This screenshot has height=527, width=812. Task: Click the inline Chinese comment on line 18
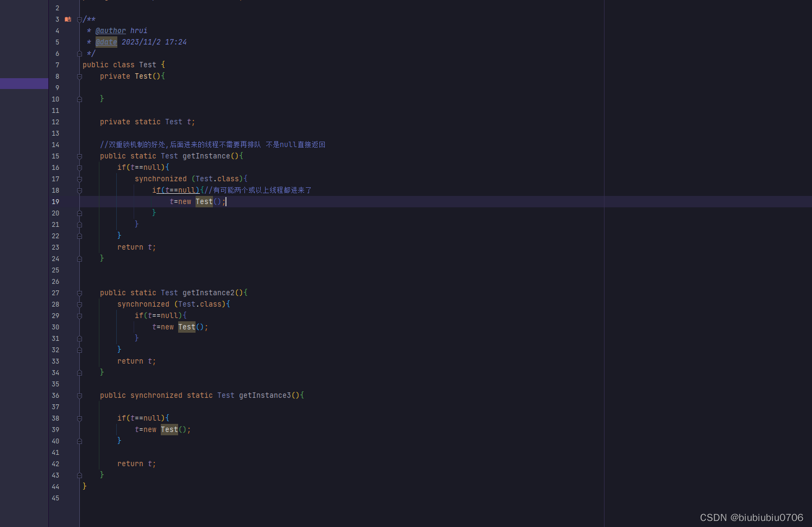coord(258,191)
